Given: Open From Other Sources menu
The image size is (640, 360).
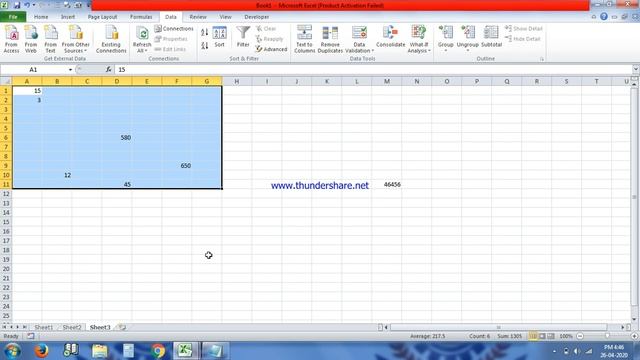Looking at the screenshot, I should [x=76, y=39].
